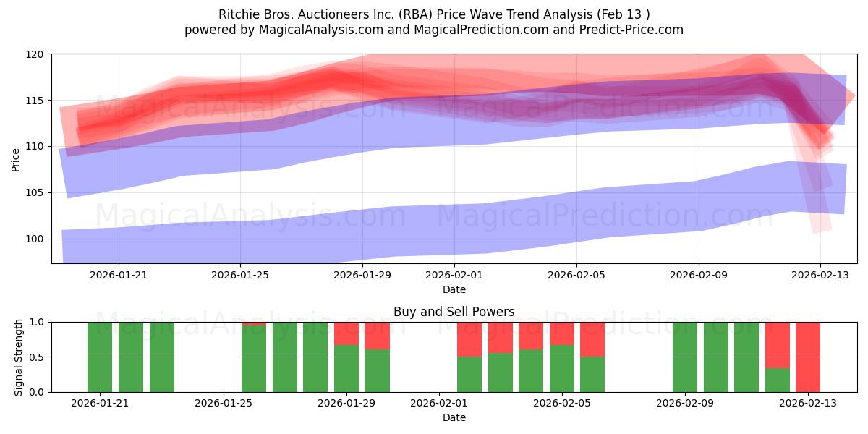
Task: Click the 2026-01-25 date tick on the price chart
Action: 240,275
